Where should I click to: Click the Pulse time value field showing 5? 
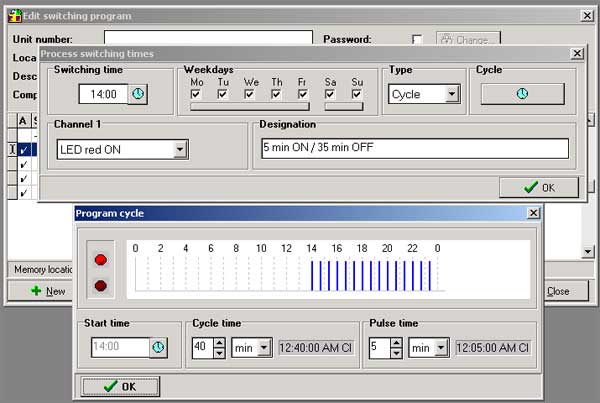380,348
